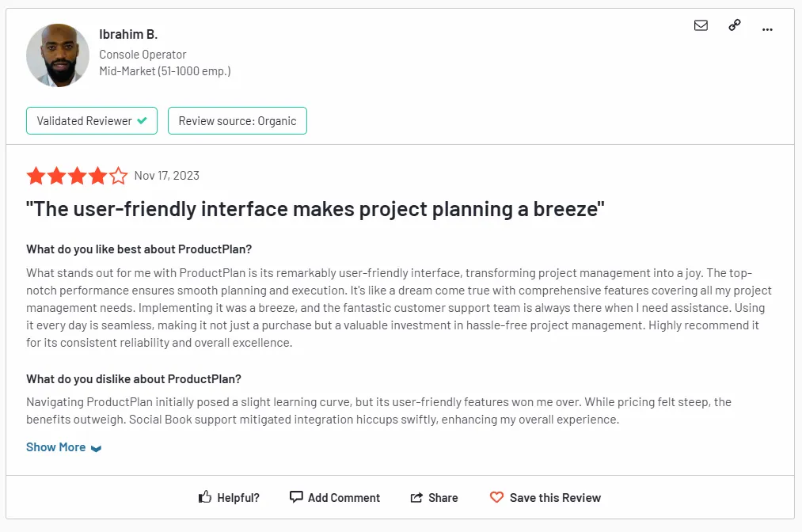This screenshot has width=802, height=532.
Task: Click the Show More chevron arrow
Action: pyautogui.click(x=96, y=449)
